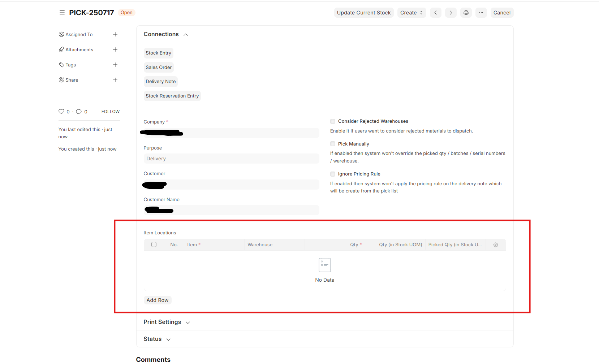
Task: Open Item Locations table settings gear
Action: (x=496, y=245)
